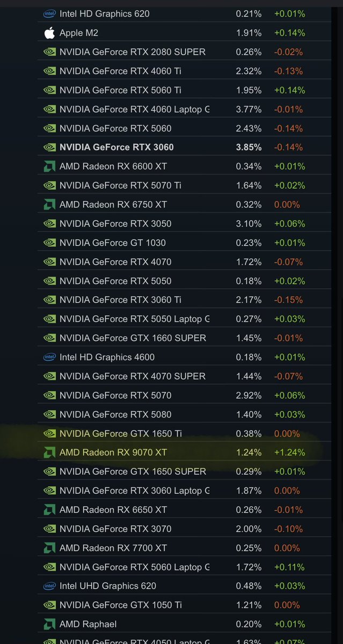Select 'NVIDIA GeForce RTX 5080' text
The image size is (343, 644).
pos(116,415)
